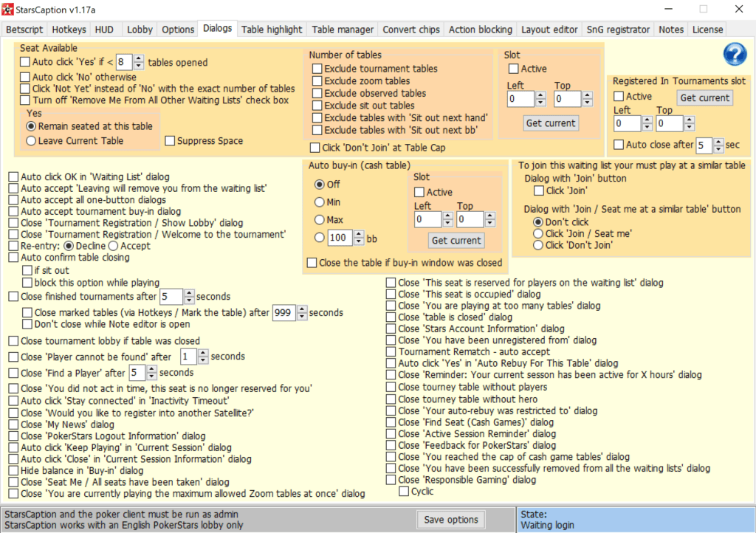The height and width of the screenshot is (533, 756).
Task: Select Remain seated at this table
Action: pyautogui.click(x=31, y=126)
